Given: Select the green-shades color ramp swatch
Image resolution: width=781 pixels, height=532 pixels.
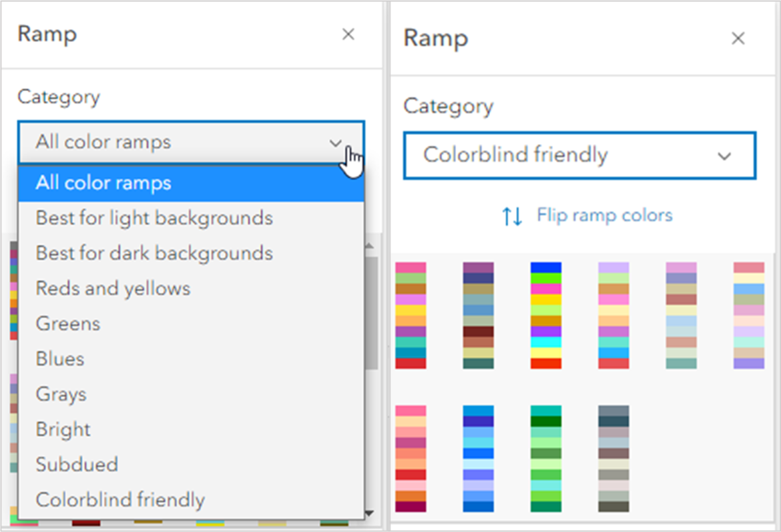Looking at the screenshot, I should pyautogui.click(x=545, y=459).
